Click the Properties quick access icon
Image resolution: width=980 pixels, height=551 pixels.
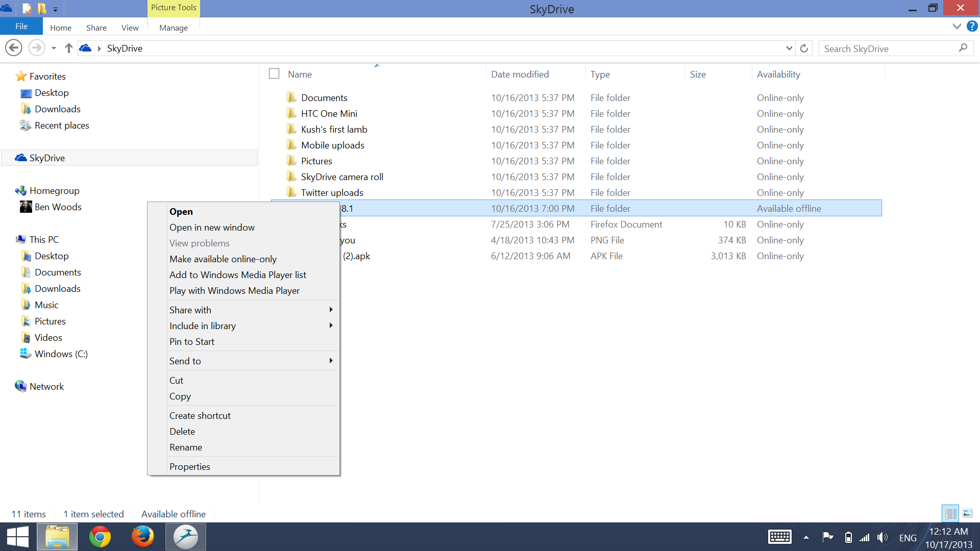click(x=27, y=9)
